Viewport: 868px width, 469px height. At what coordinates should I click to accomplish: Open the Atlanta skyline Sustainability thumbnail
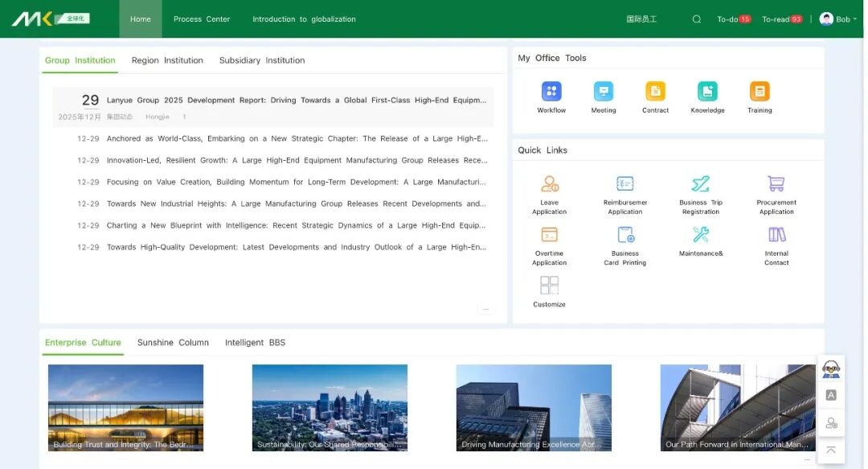click(x=330, y=407)
